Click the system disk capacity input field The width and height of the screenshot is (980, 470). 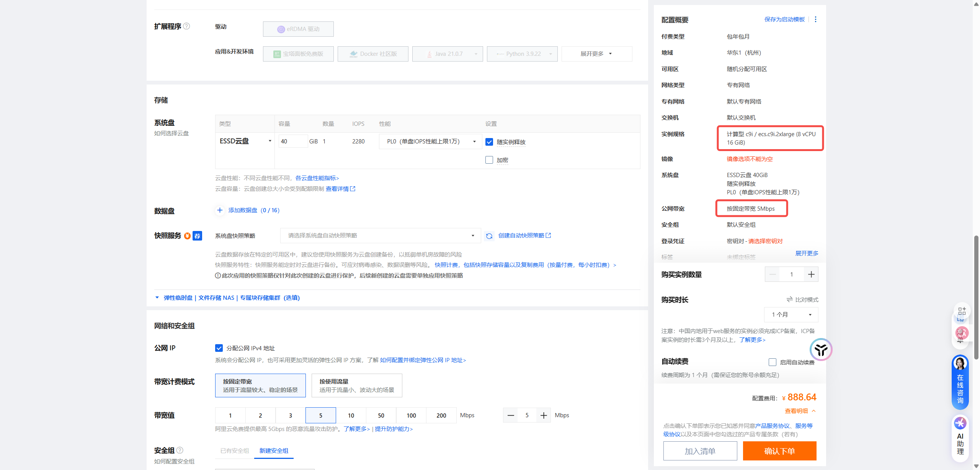(292, 141)
